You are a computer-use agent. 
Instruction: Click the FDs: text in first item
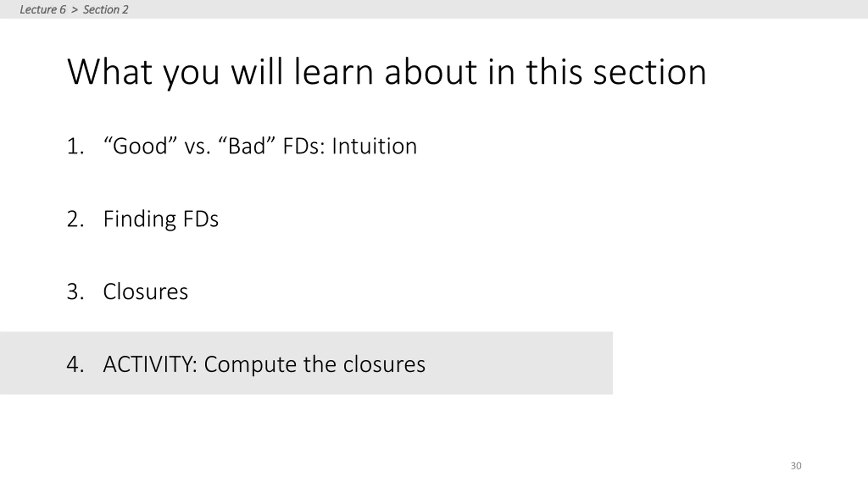(304, 146)
